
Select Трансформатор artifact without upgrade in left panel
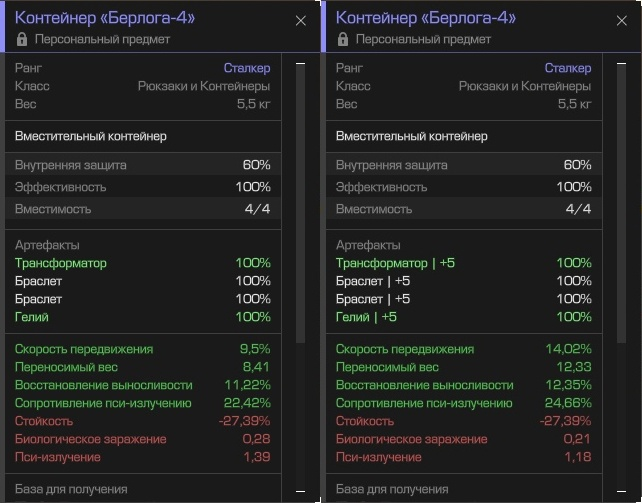pos(60,263)
